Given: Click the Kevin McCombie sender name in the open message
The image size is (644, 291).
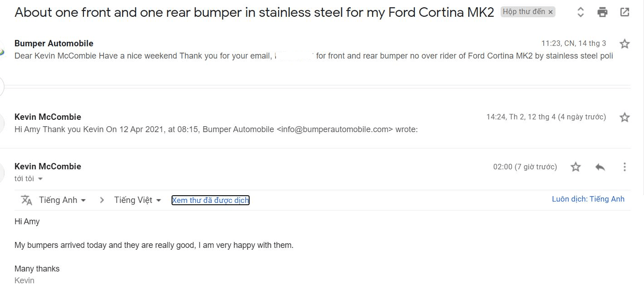Looking at the screenshot, I should [48, 166].
